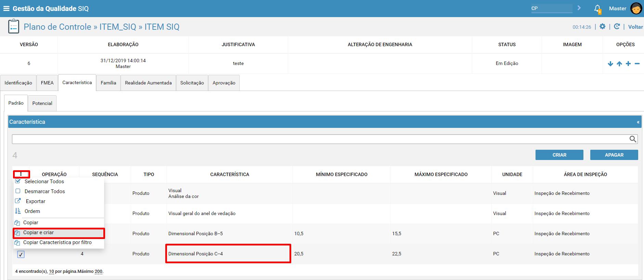
Task: Select Exportar menu entry
Action: coord(36,201)
